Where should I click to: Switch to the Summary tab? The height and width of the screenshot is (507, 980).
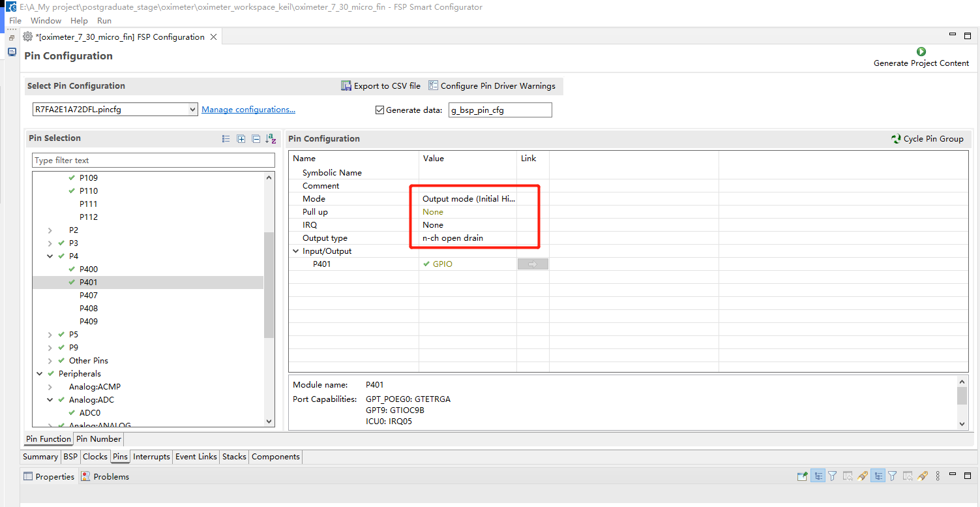click(x=40, y=457)
